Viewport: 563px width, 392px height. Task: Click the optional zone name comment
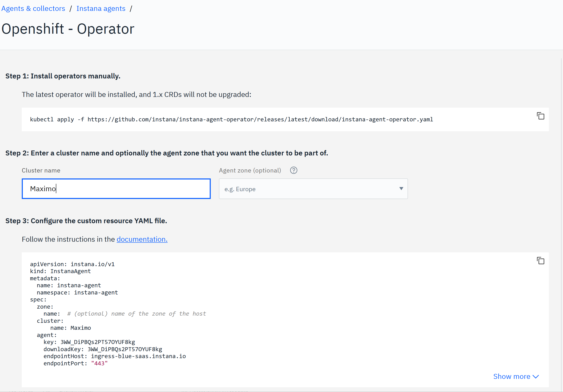(x=137, y=314)
